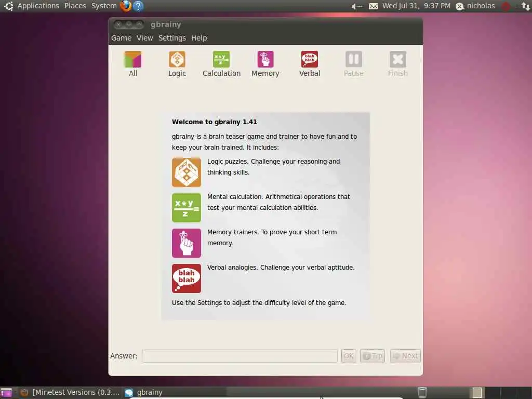Click the Finish toolbar button

[x=397, y=64]
